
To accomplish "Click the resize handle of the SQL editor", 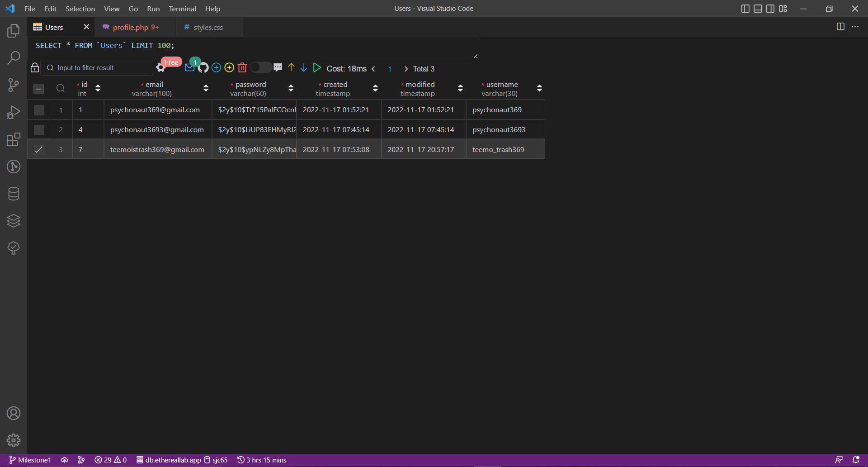I will tap(476, 56).
